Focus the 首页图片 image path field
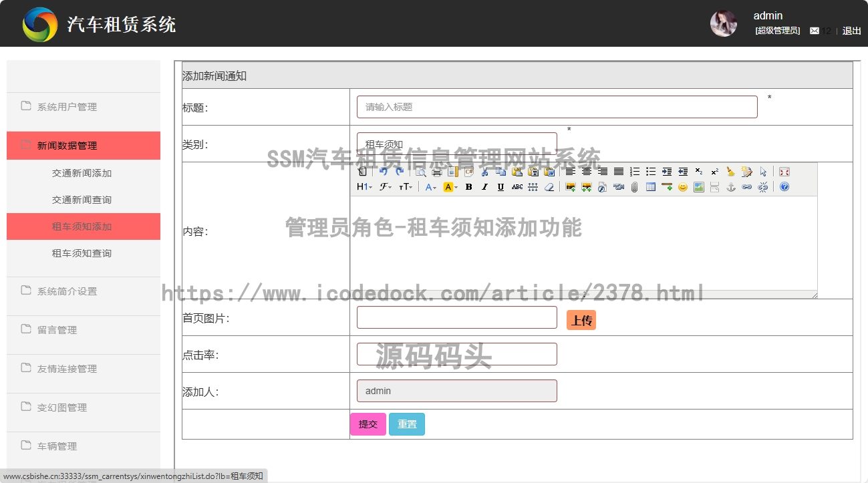 click(457, 317)
